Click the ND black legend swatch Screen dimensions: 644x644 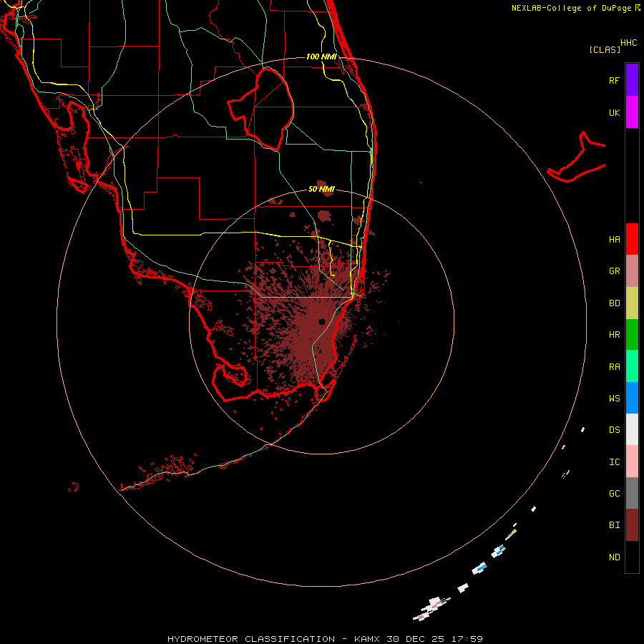(632, 557)
